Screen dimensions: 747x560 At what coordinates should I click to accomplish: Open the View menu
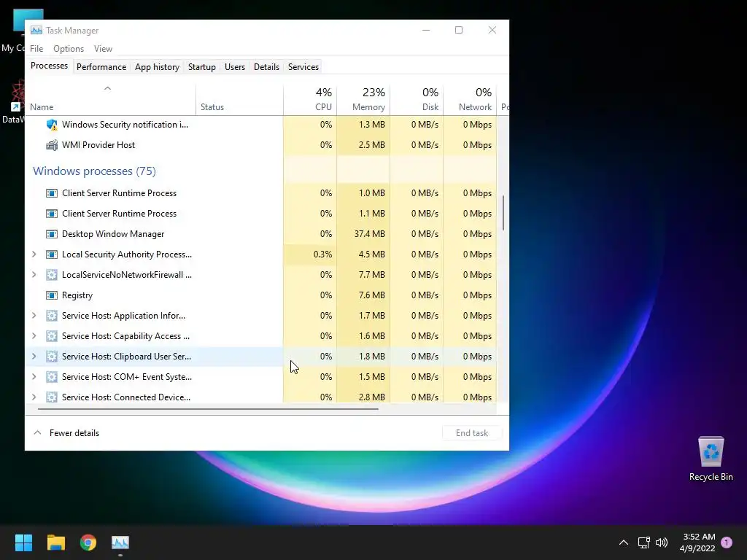103,49
